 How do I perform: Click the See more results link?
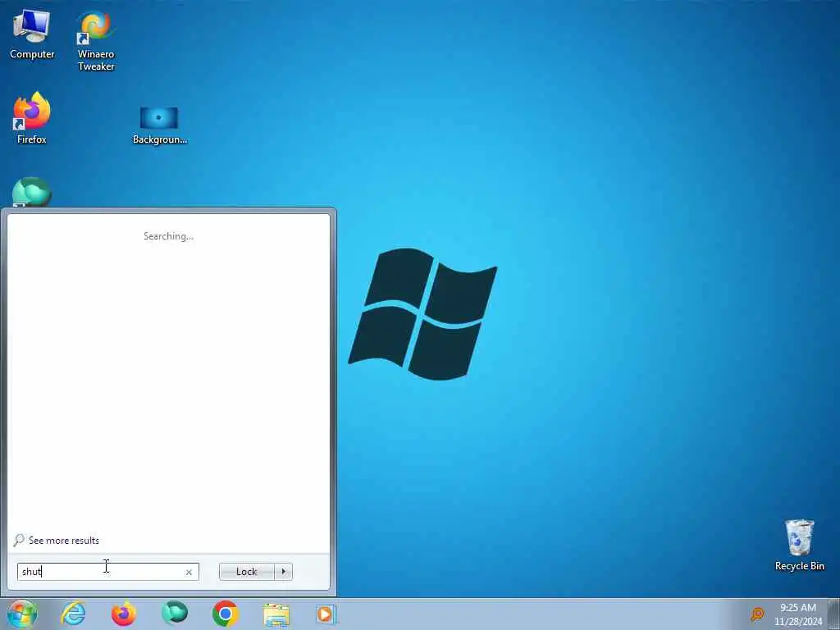pos(64,541)
